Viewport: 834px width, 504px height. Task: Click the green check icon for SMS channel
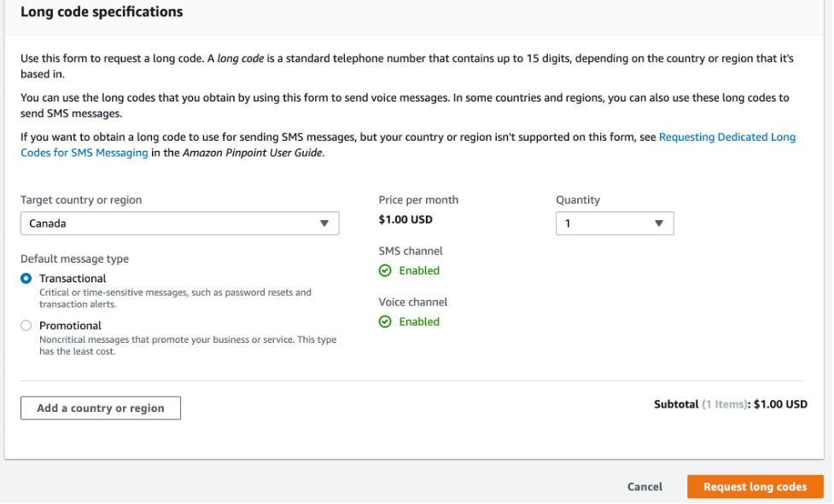coord(385,270)
